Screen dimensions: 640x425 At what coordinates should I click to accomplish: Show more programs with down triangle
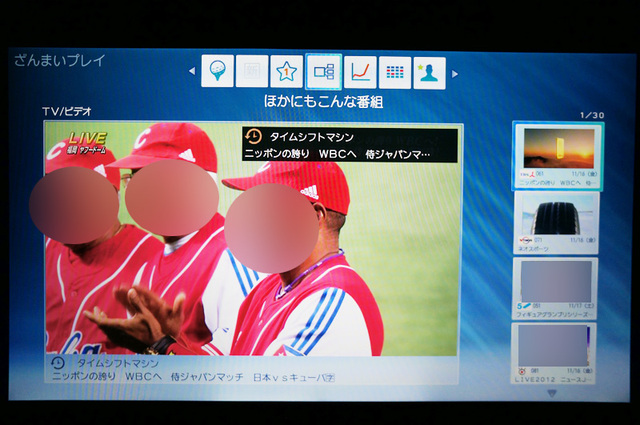(x=552, y=393)
